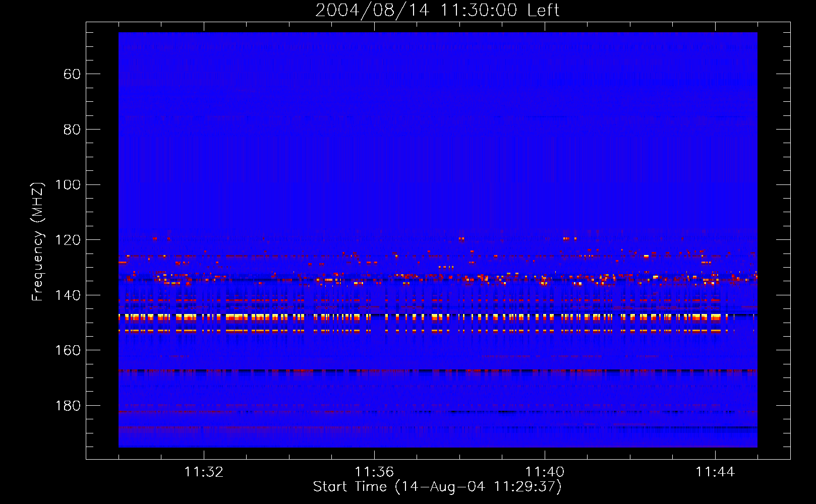Viewport: 816px width, 504px height.
Task: Click the 11:44 time tick label
Action: pyautogui.click(x=715, y=472)
